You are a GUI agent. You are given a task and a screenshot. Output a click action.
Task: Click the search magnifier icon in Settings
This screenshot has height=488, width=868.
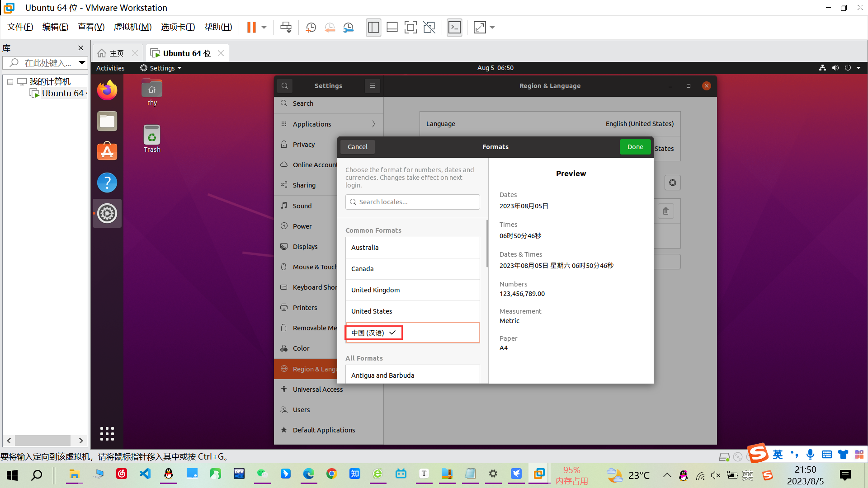pyautogui.click(x=285, y=85)
